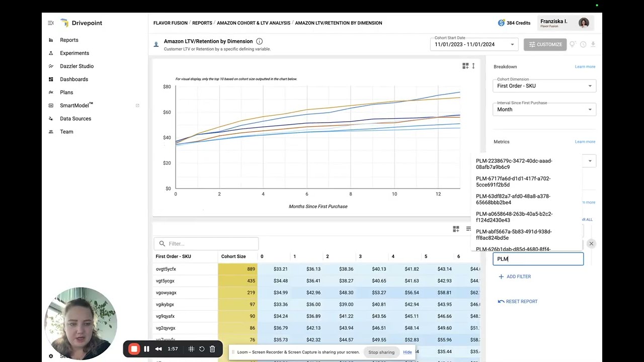Click the FLAVOR FUSION breadcrumb
The image size is (644, 362).
coord(171,23)
